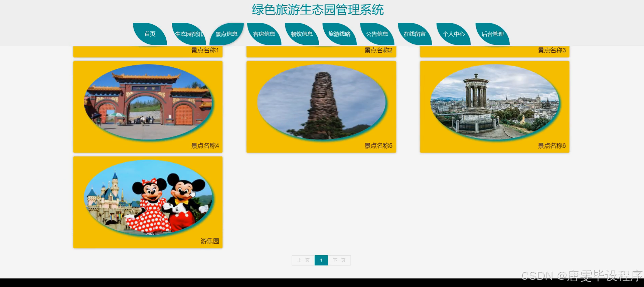
Task: Click the 景点名称3 label
Action: (x=552, y=50)
